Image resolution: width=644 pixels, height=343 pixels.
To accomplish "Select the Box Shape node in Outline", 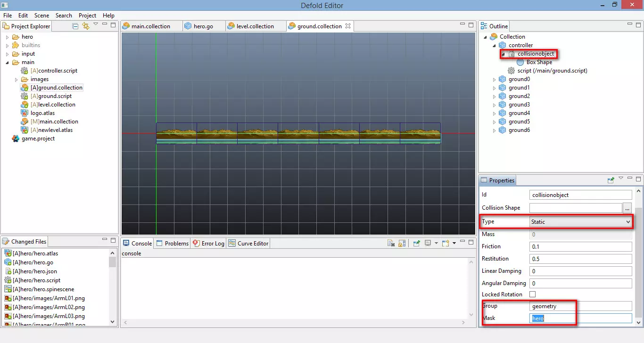I will coord(539,62).
